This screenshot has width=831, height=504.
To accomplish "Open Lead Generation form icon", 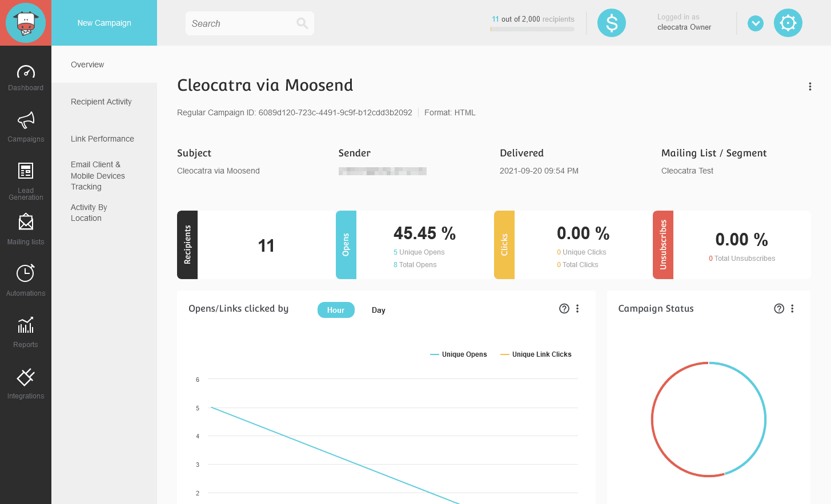I will (26, 171).
